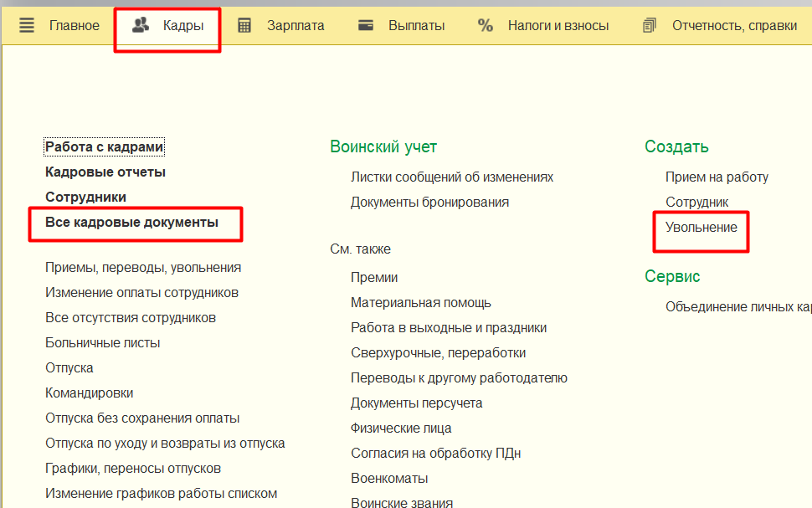Click the wallet icon beside Выплаты
812x508 pixels.
click(x=365, y=24)
